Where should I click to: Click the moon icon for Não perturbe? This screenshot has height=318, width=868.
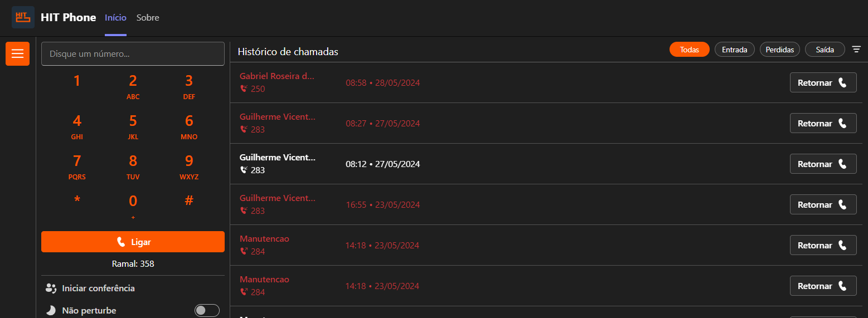(51, 310)
